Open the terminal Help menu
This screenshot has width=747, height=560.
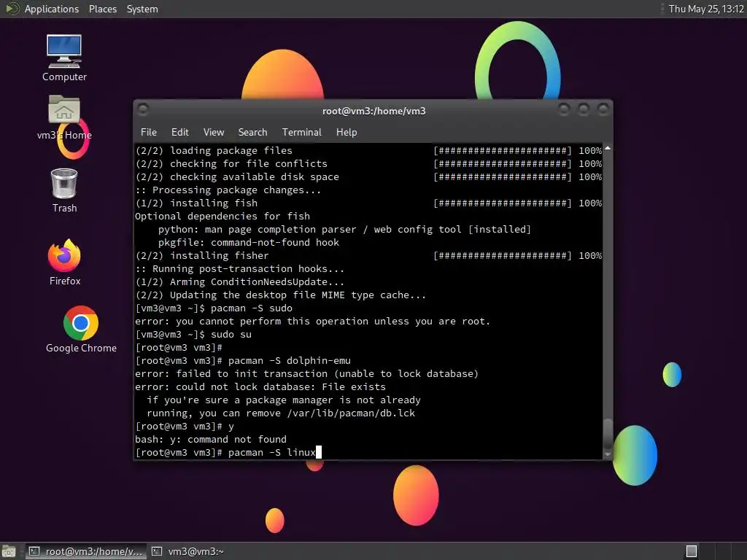tap(347, 133)
